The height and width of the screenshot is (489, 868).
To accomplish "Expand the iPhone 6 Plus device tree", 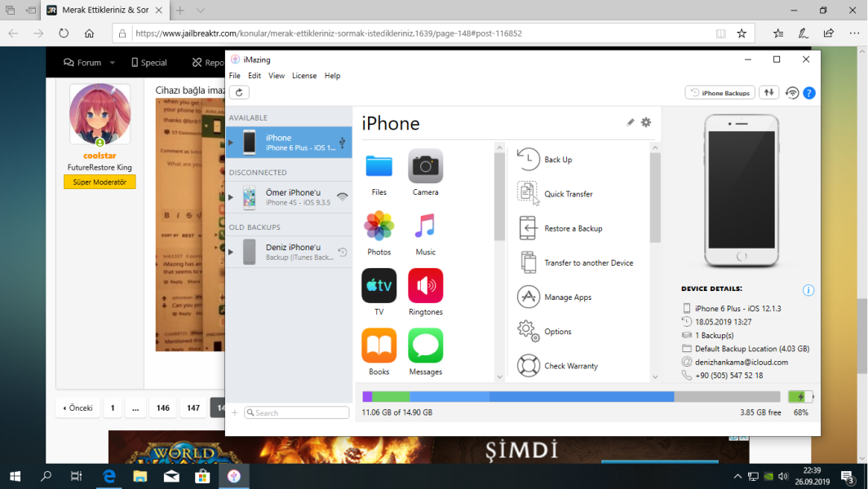I will pyautogui.click(x=231, y=143).
